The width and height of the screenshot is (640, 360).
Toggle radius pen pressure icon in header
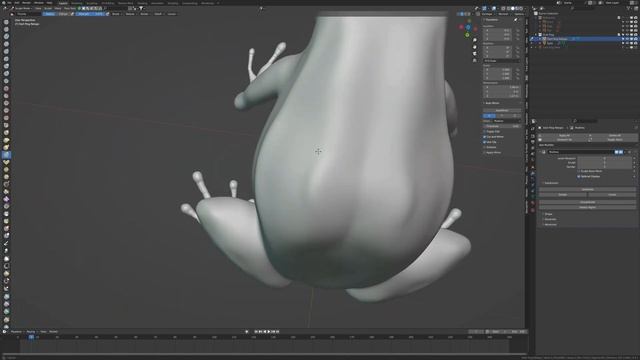pos(72,14)
